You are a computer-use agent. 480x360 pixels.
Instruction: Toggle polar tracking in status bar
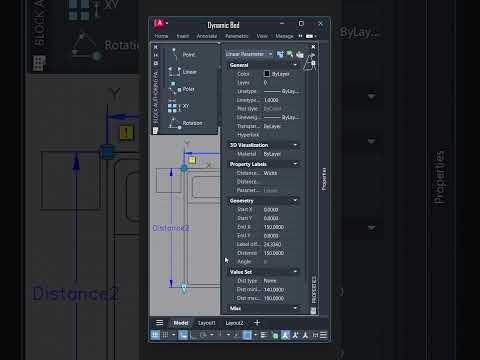pos(203,335)
